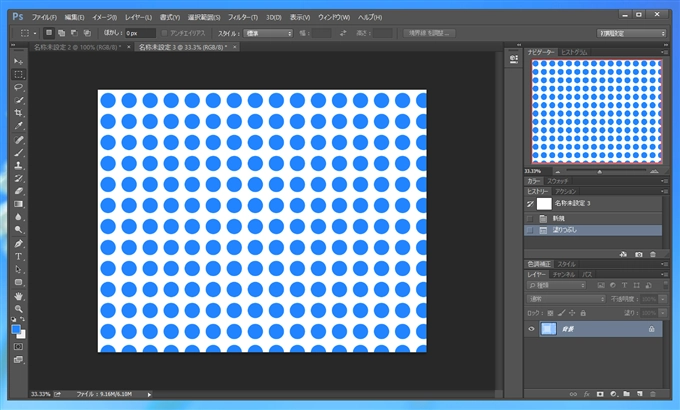This screenshot has width=680, height=410.
Task: Choose New Selection mode in options bar
Action: pos(49,33)
